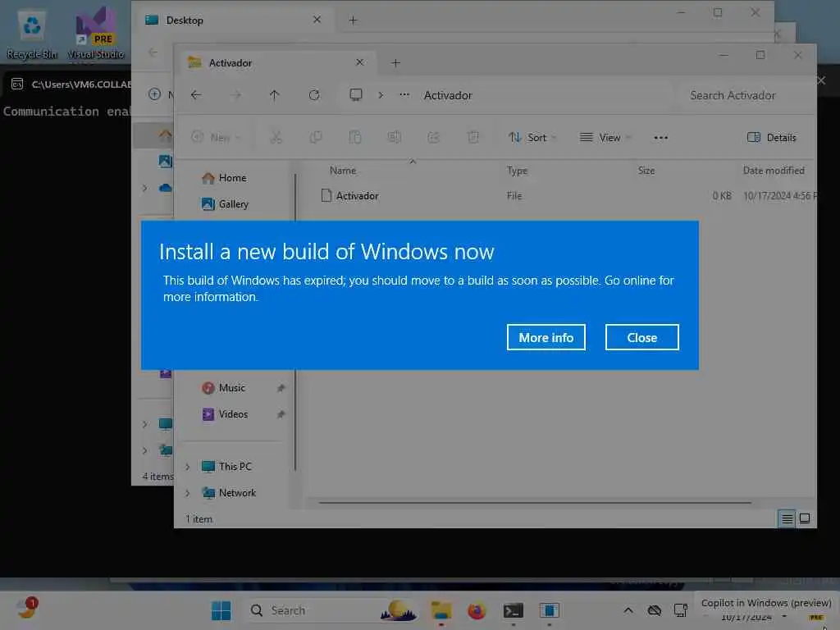Sort by the Type column header
The image size is (840, 630).
pos(517,171)
